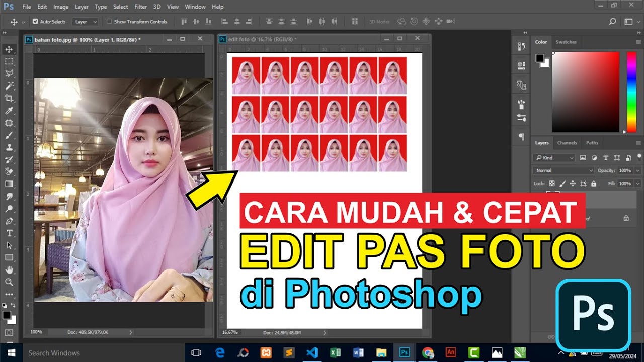The width and height of the screenshot is (644, 362).
Task: Select the Hand tool
Action: tap(9, 270)
